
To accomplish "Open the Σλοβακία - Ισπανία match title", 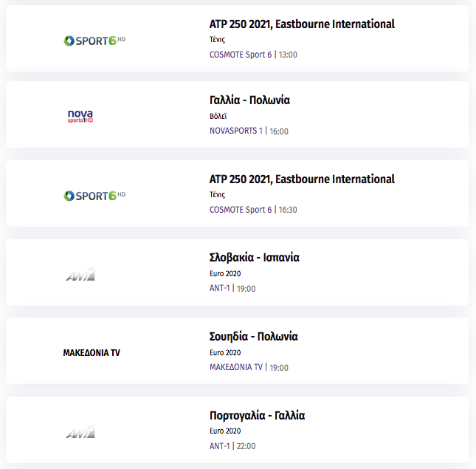I will 255,258.
